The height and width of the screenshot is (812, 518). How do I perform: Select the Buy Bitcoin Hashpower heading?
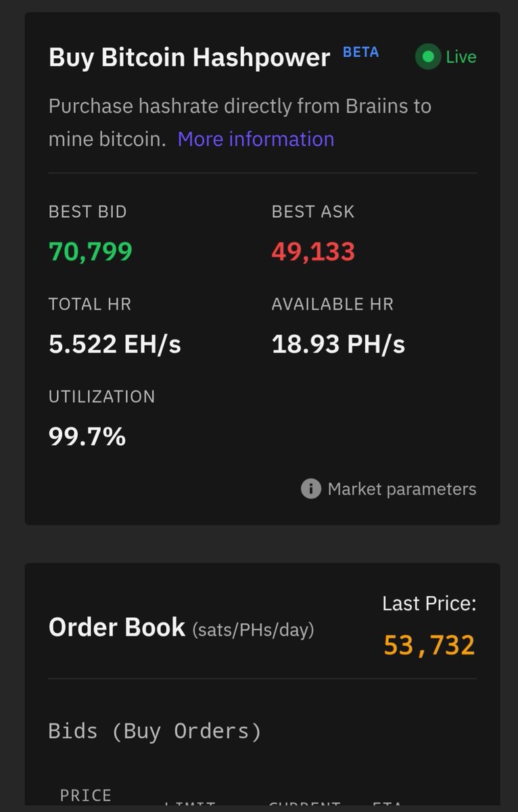coord(189,58)
